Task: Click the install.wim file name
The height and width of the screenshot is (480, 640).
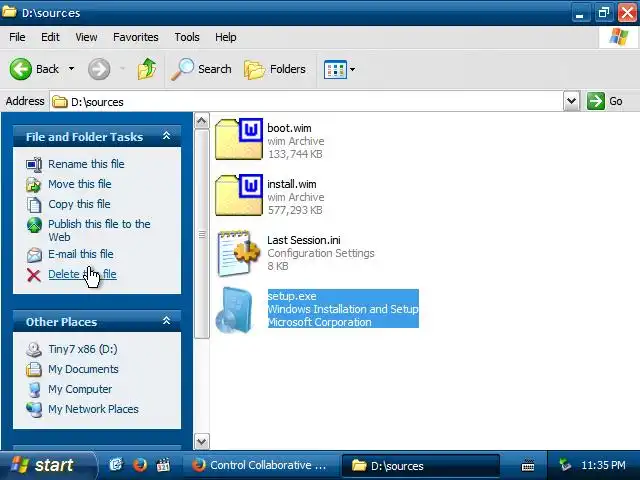Action: pos(292,184)
